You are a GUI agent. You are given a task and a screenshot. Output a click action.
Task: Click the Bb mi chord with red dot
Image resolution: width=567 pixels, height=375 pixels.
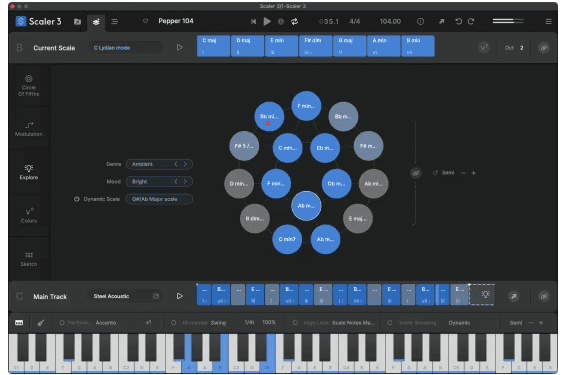click(x=269, y=116)
